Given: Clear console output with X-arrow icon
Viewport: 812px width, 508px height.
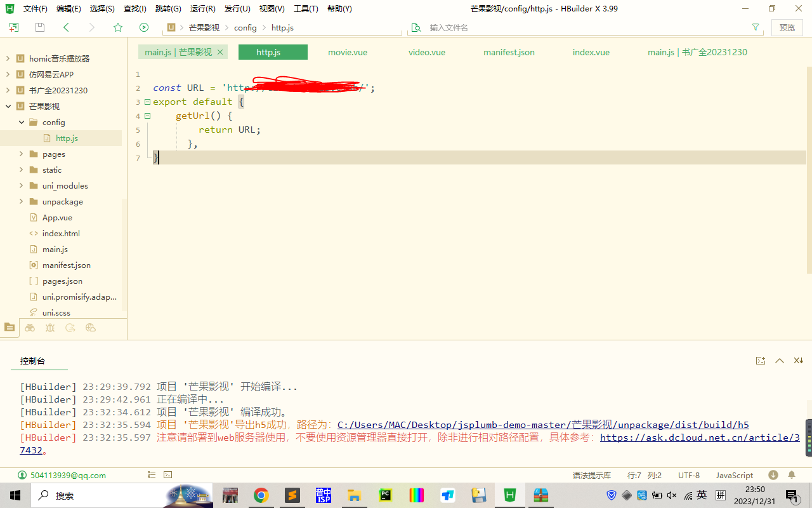Looking at the screenshot, I should coord(799,361).
